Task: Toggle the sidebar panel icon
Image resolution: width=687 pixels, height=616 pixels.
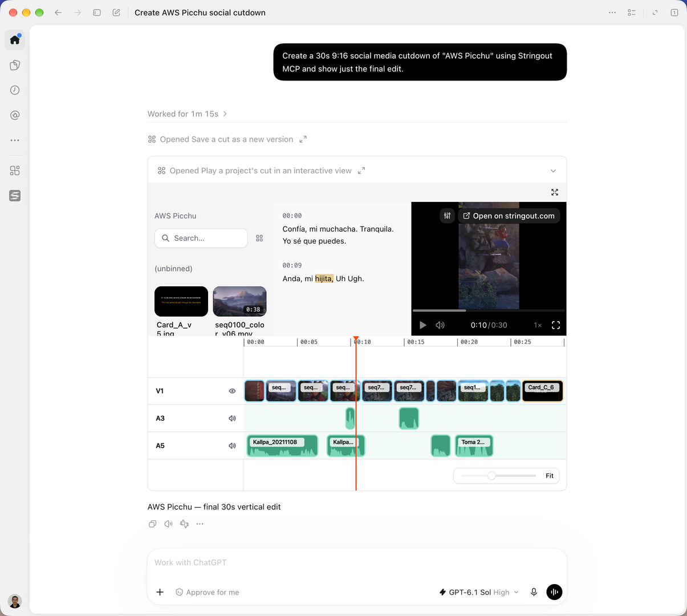Action: pos(97,13)
